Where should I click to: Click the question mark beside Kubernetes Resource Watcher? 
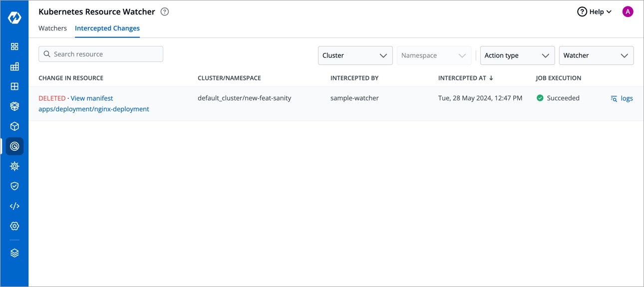(x=165, y=12)
